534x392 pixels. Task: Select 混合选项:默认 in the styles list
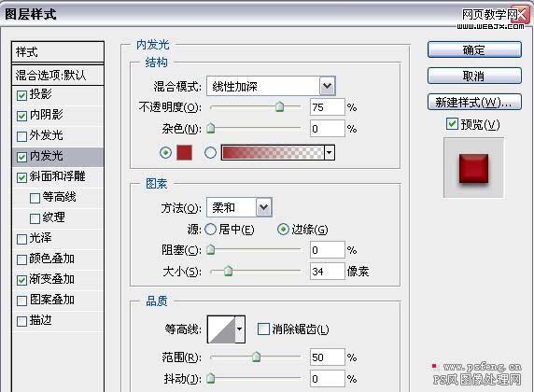coord(58,75)
